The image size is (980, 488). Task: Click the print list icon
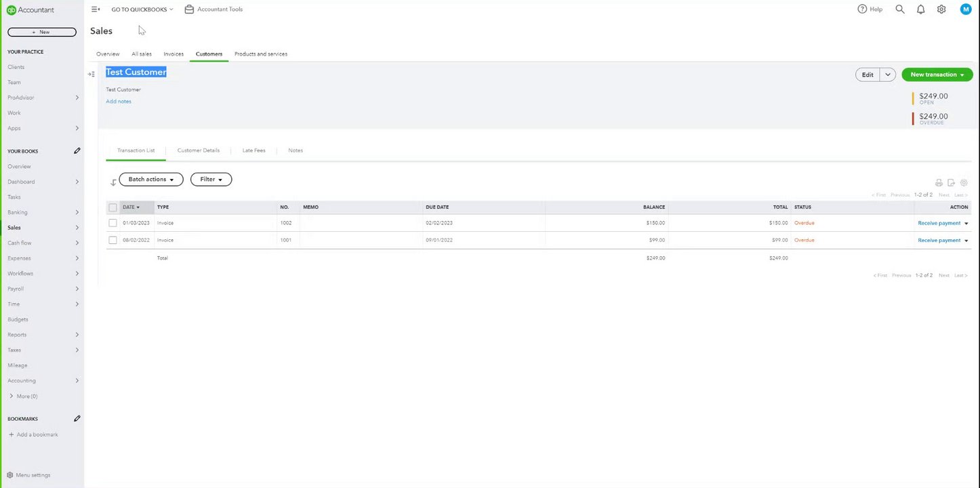939,183
